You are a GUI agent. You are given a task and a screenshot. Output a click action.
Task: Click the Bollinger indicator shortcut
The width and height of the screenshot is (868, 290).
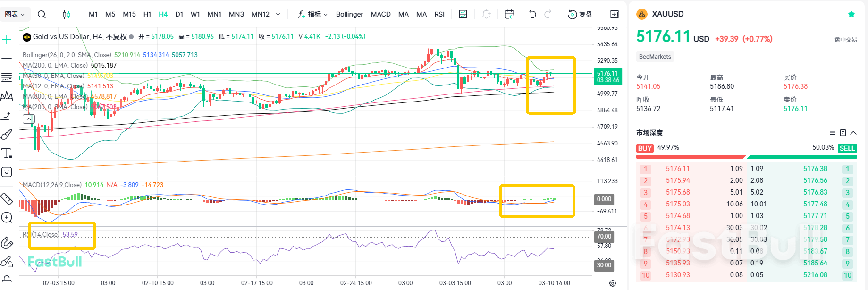(x=349, y=14)
